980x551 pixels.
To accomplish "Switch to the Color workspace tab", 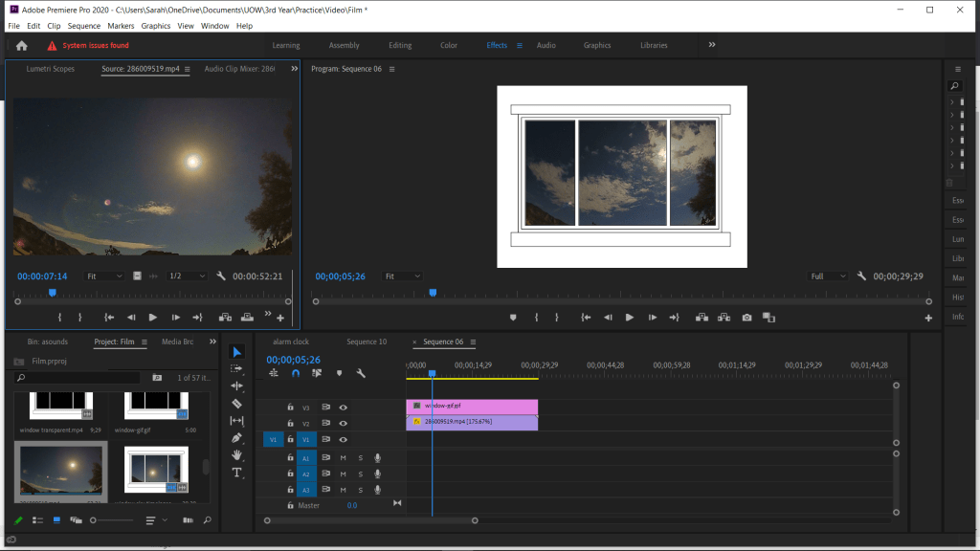I will click(448, 45).
